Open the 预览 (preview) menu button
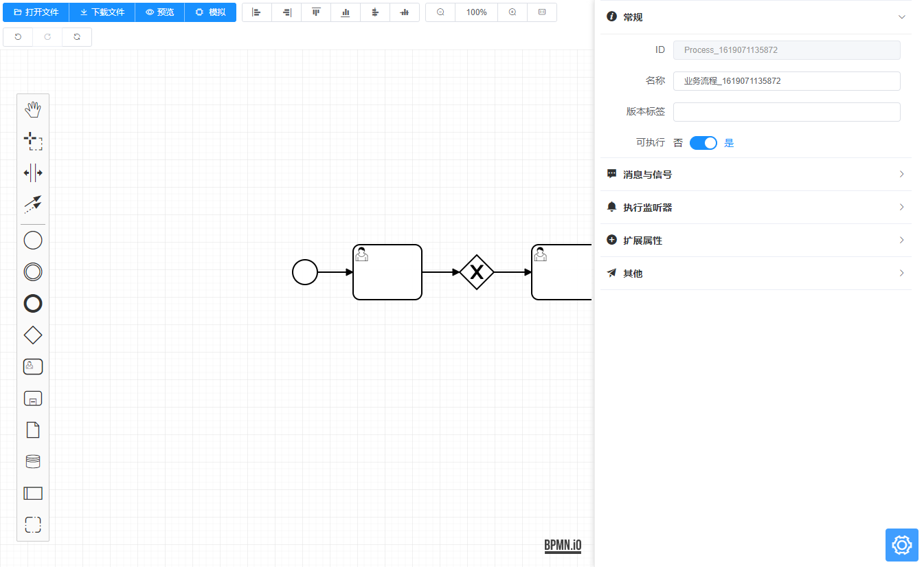The width and height of the screenshot is (924, 567). pyautogui.click(x=160, y=12)
